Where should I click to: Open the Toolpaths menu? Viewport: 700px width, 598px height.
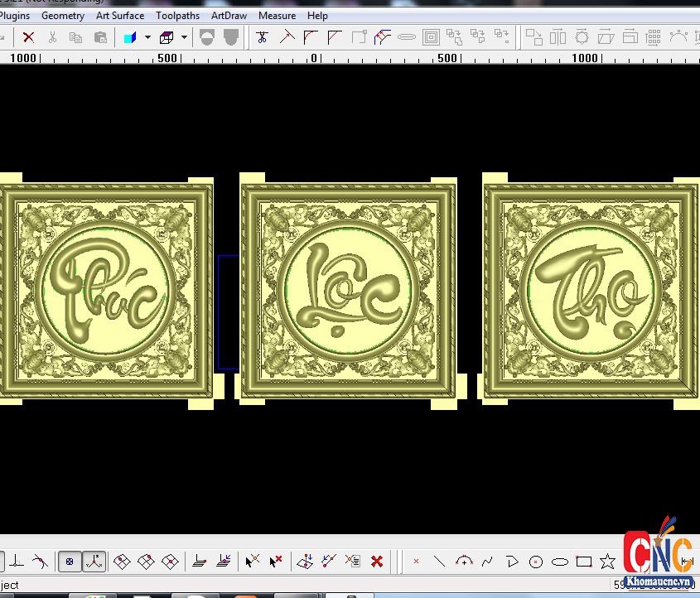click(177, 15)
